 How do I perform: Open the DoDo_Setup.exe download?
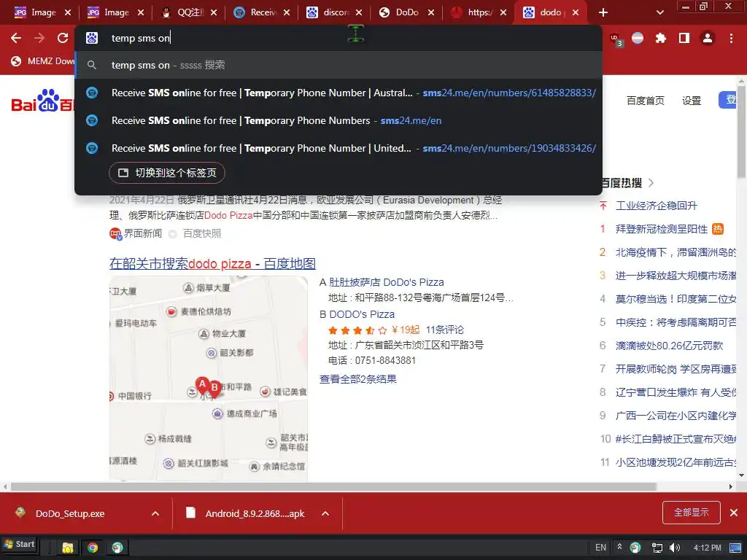70,513
